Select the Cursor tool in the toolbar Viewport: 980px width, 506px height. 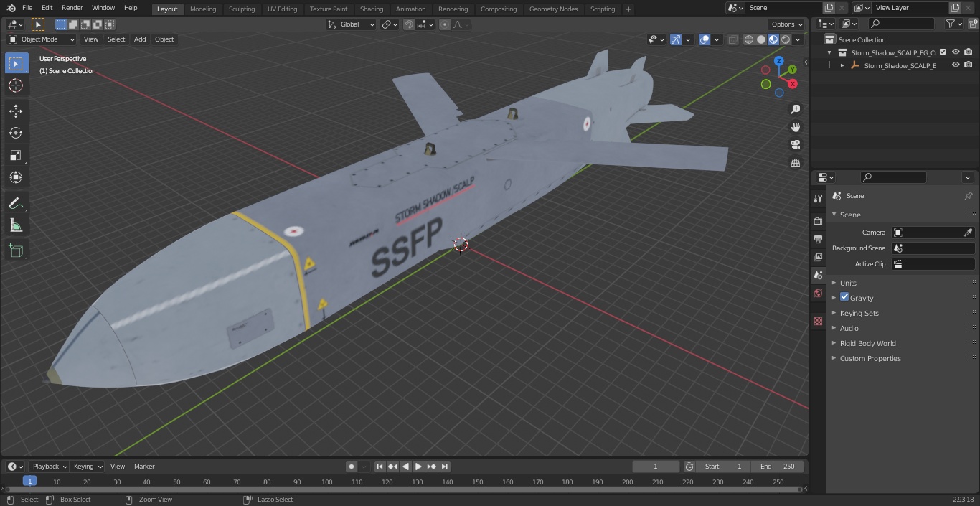16,86
